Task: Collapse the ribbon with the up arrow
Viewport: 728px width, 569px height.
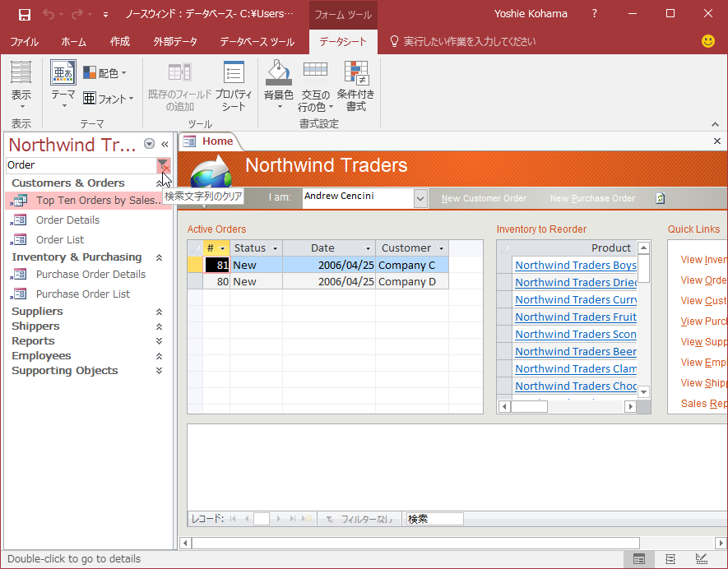Action: (715, 124)
